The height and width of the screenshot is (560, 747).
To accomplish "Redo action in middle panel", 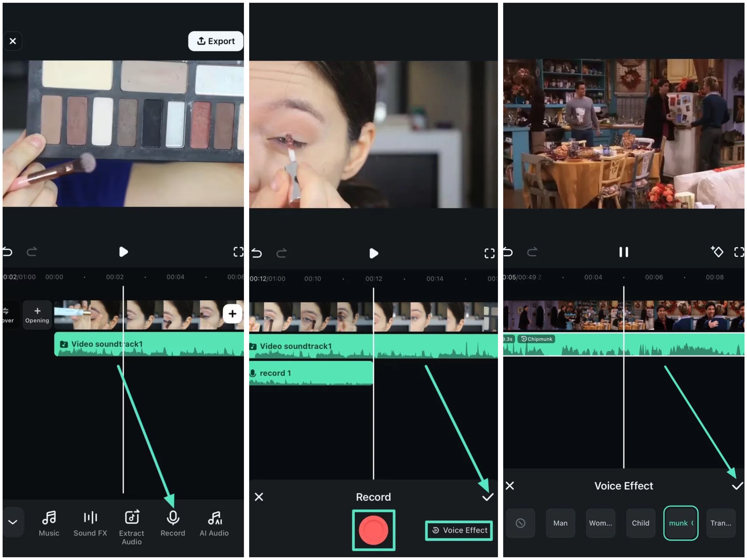I will coord(282,254).
